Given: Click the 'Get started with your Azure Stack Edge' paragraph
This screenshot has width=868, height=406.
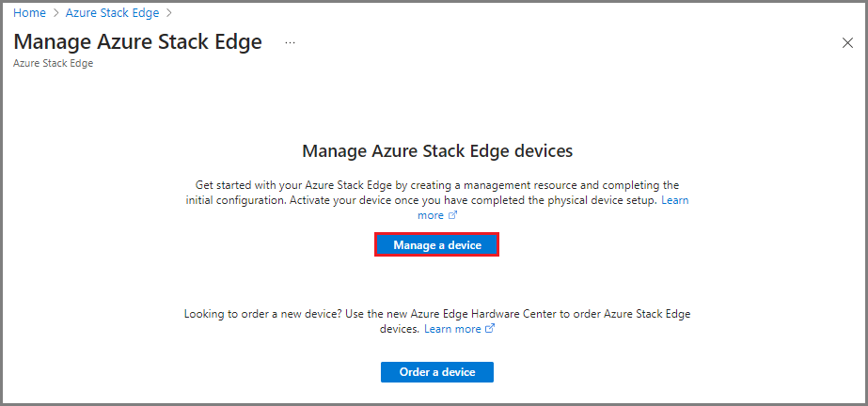Looking at the screenshot, I should tap(437, 199).
